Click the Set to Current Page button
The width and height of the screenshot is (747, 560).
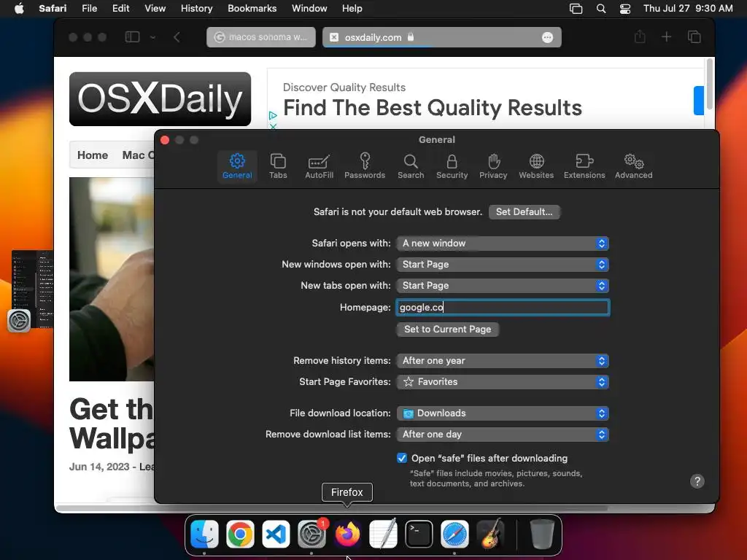tap(448, 330)
